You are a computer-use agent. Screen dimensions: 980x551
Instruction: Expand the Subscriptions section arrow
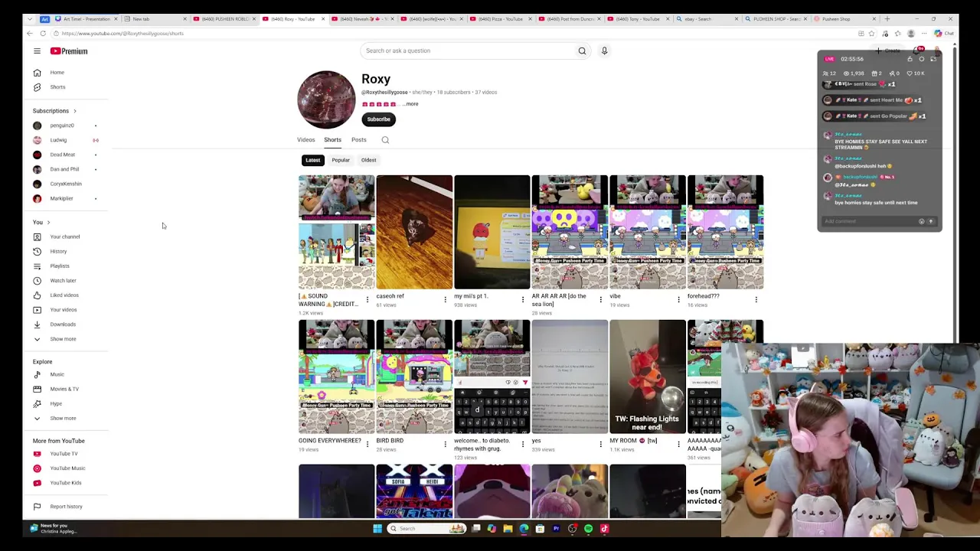pyautogui.click(x=74, y=111)
